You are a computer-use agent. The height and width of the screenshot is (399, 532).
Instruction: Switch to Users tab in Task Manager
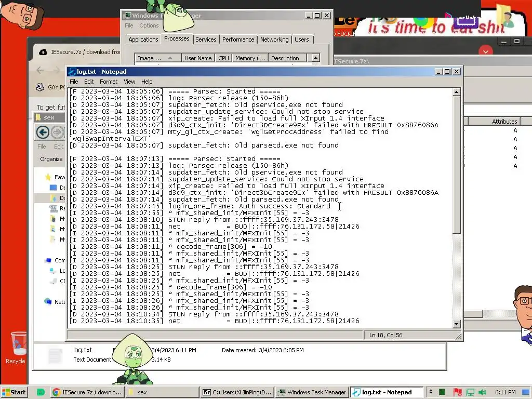(x=302, y=39)
